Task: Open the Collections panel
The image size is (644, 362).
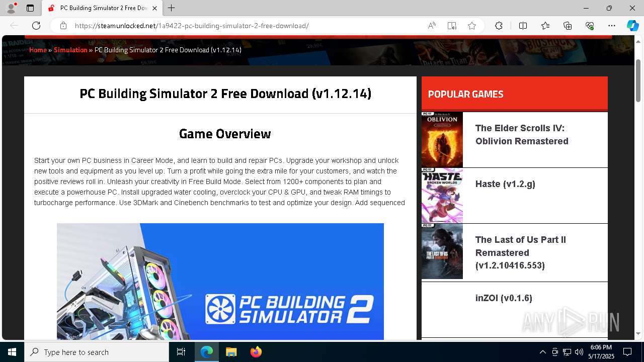Action: pyautogui.click(x=568, y=26)
